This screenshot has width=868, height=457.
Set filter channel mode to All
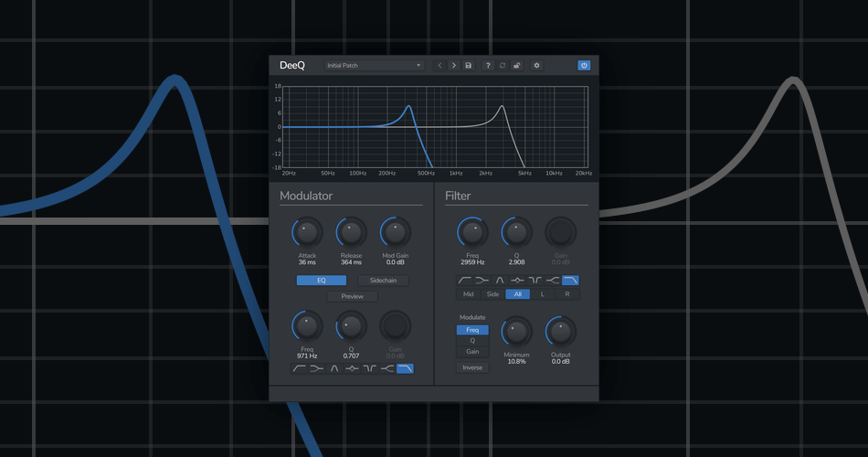(517, 294)
